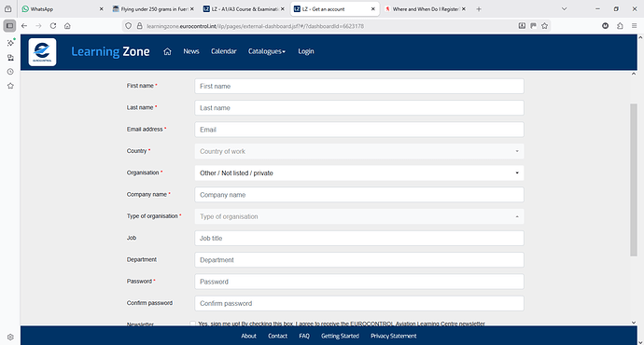Open sidebar settings gear icon

[x=10, y=337]
